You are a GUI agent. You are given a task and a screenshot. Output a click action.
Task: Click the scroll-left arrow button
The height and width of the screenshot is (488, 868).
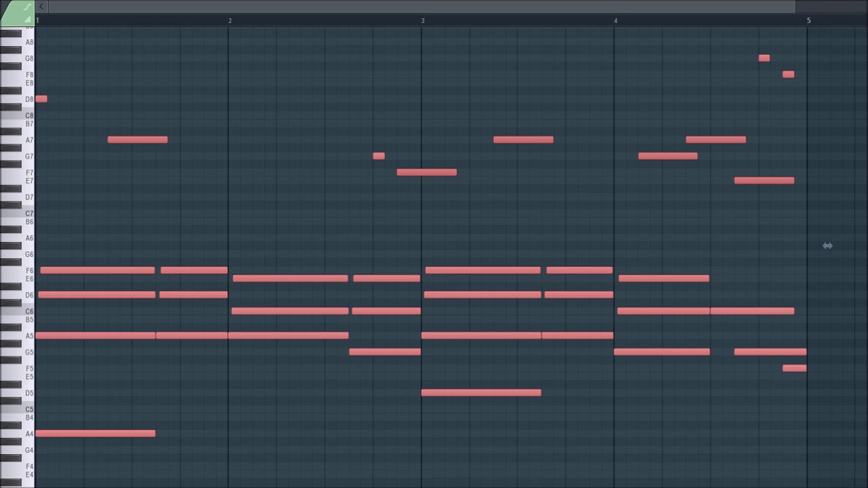[x=41, y=7]
